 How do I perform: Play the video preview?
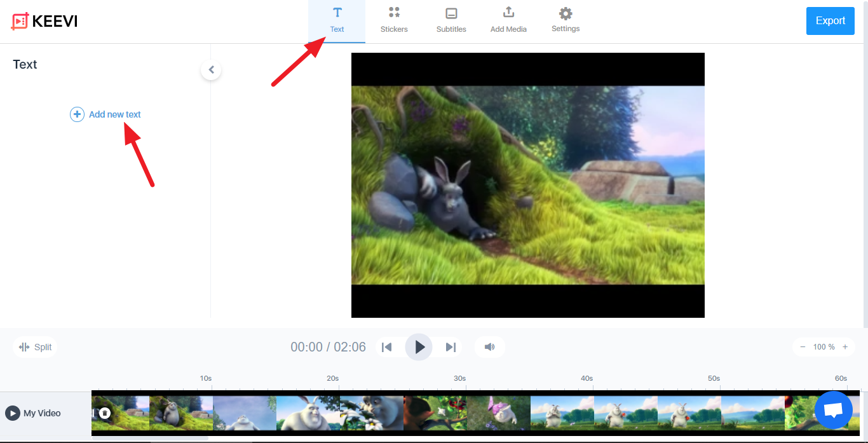tap(419, 347)
